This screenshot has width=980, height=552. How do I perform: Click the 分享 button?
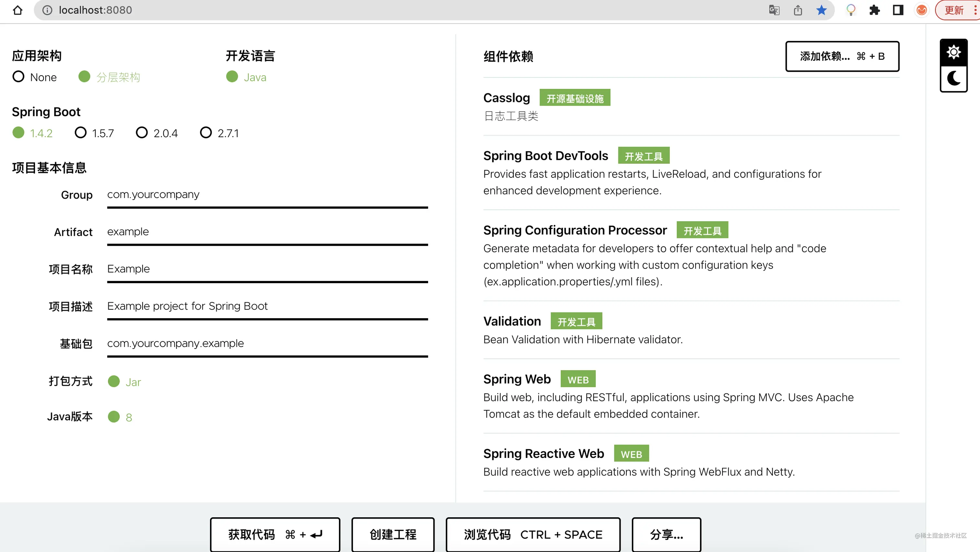click(x=667, y=534)
